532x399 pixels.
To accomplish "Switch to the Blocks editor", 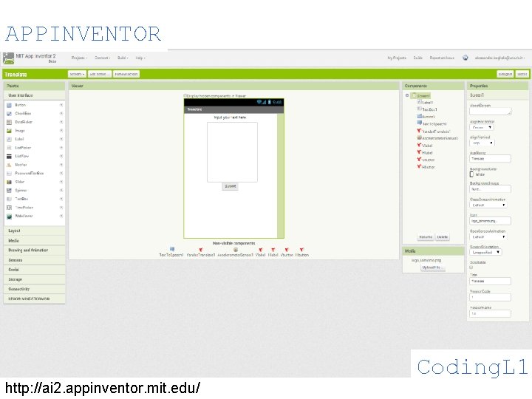I will coord(522,74).
